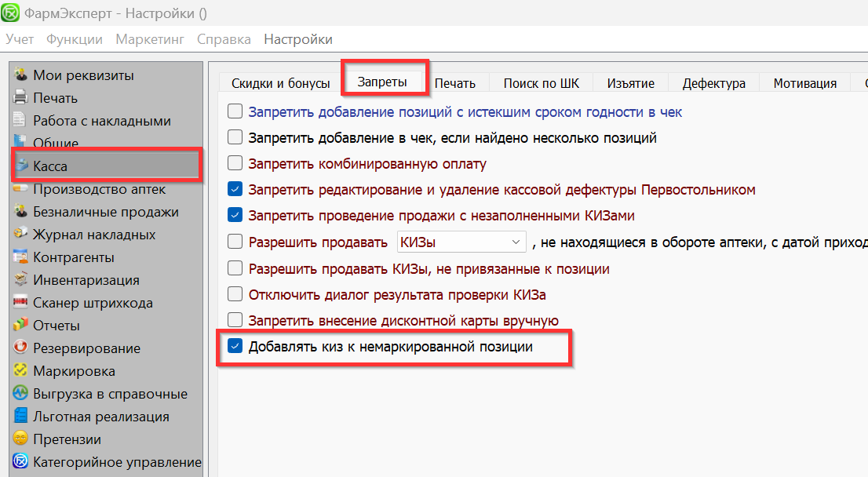
Task: Open the Маркетинг menu
Action: click(x=150, y=39)
